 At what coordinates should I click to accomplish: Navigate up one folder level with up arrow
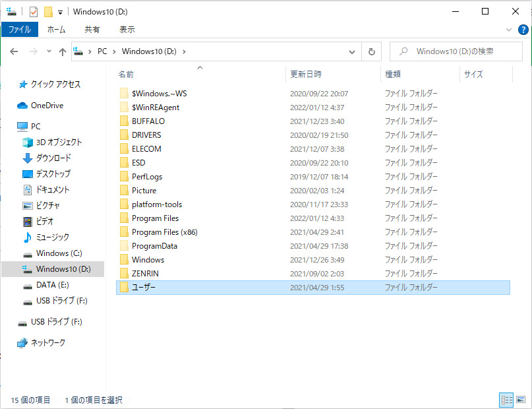point(63,51)
